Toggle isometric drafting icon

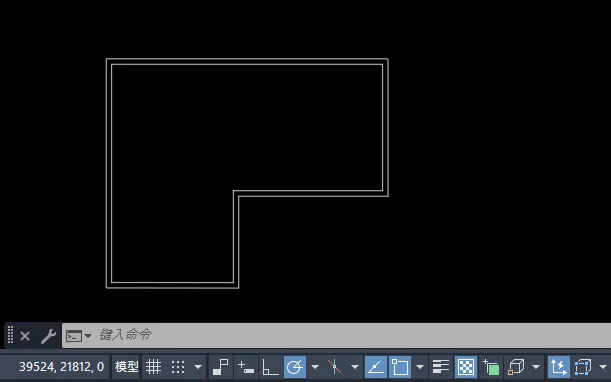[334, 367]
